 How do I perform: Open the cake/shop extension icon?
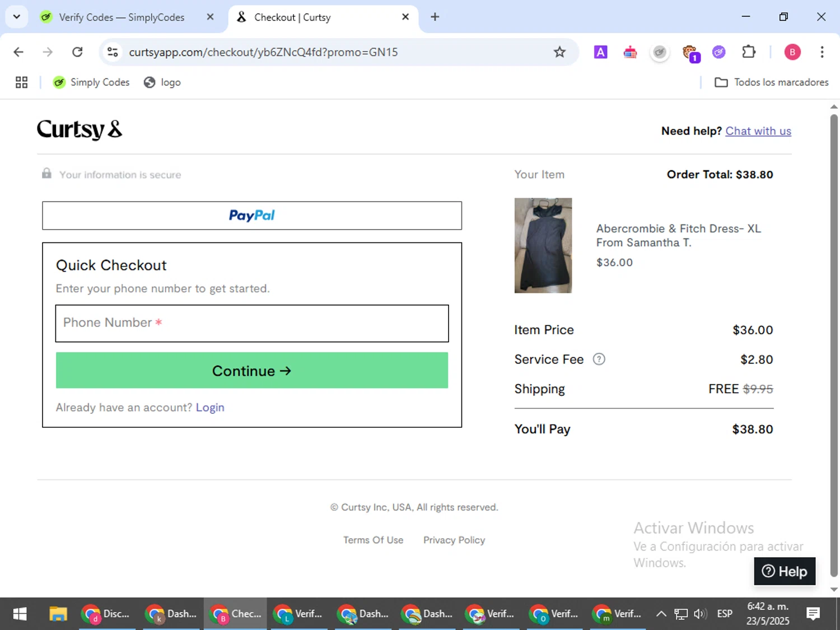click(x=630, y=52)
